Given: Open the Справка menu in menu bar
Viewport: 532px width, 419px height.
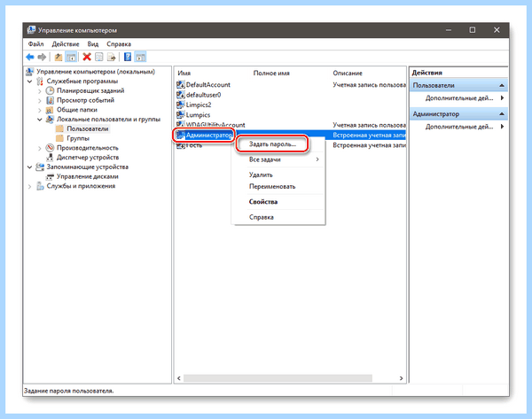Looking at the screenshot, I should click(119, 44).
